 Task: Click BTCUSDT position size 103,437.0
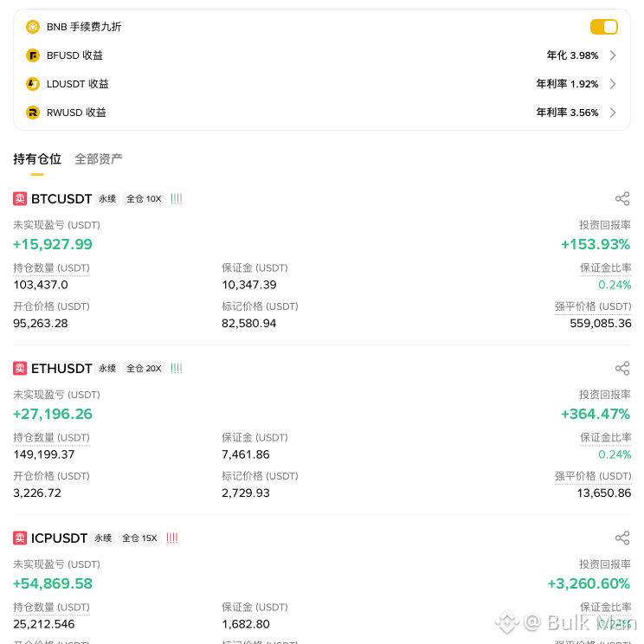tap(41, 285)
